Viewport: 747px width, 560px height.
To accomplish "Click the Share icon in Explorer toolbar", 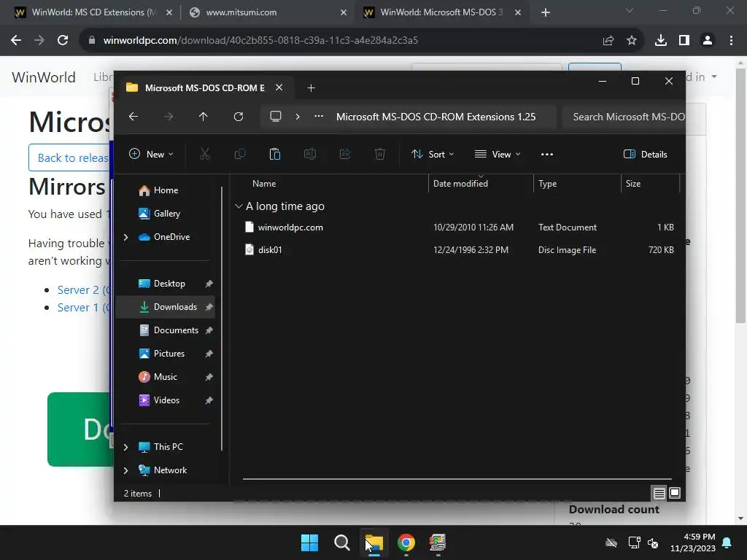I will click(x=345, y=155).
